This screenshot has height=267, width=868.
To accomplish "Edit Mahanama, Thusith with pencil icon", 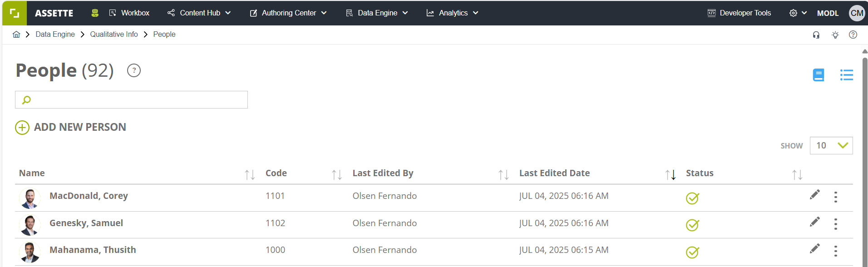I will [815, 248].
